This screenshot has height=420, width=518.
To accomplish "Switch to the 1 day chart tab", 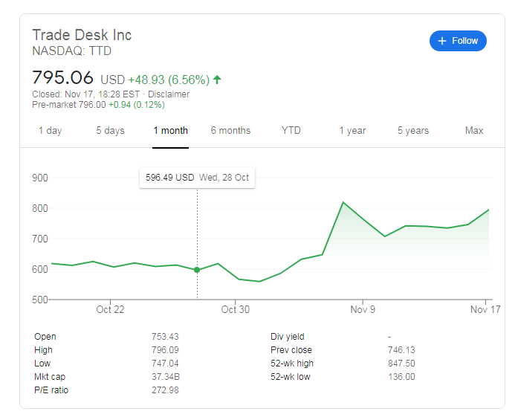I will click(x=51, y=131).
